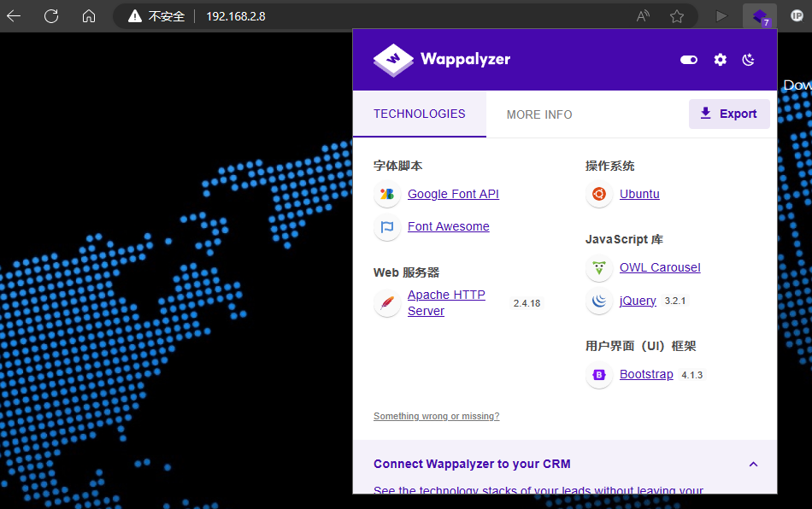This screenshot has height=509, width=812.
Task: Select the TECHNOLOGIES tab
Action: coord(420,114)
